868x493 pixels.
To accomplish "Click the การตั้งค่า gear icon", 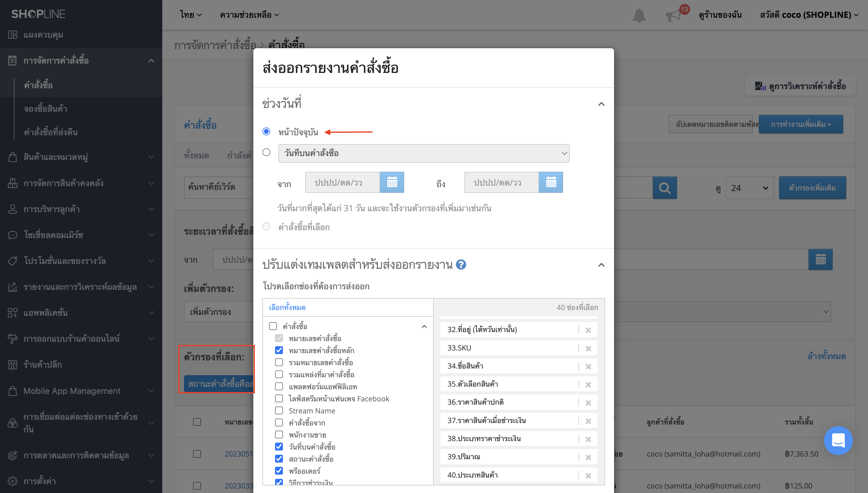I will 13,481.
